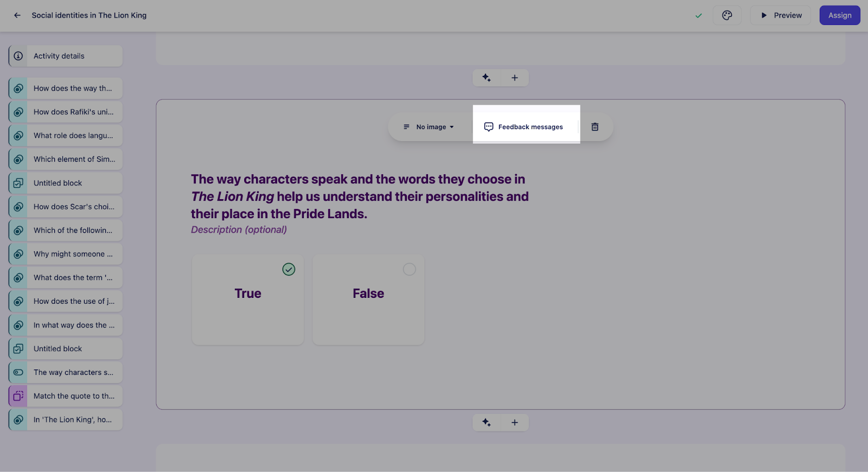
Task: Open Activity details in sidebar
Action: point(66,56)
